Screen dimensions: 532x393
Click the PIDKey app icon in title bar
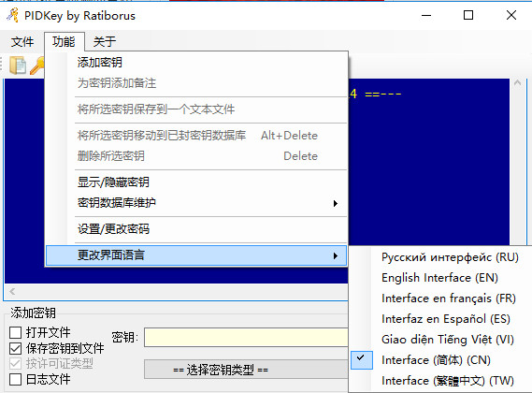13,15
